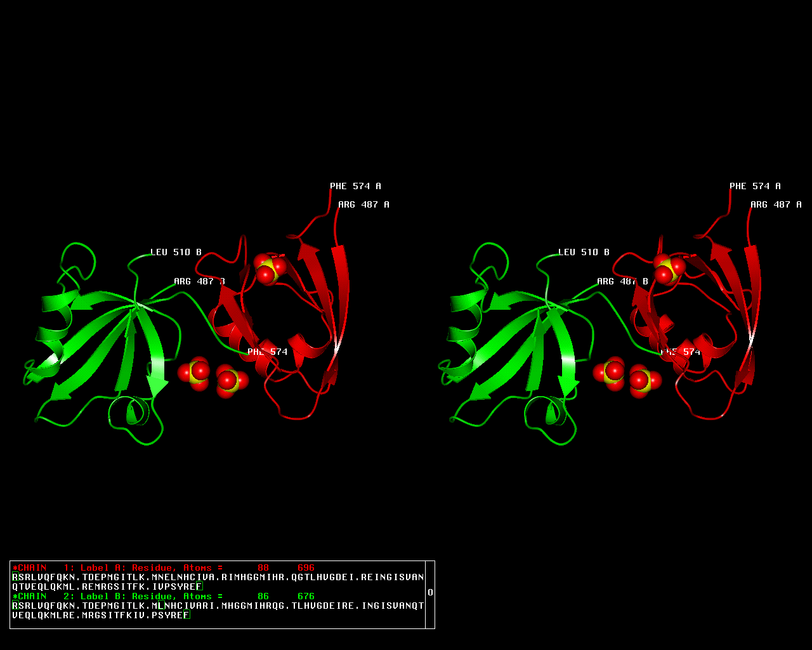The width and height of the screenshot is (812, 650).
Task: Select boxed first residue R of chain B sequence
Action: coord(15,606)
